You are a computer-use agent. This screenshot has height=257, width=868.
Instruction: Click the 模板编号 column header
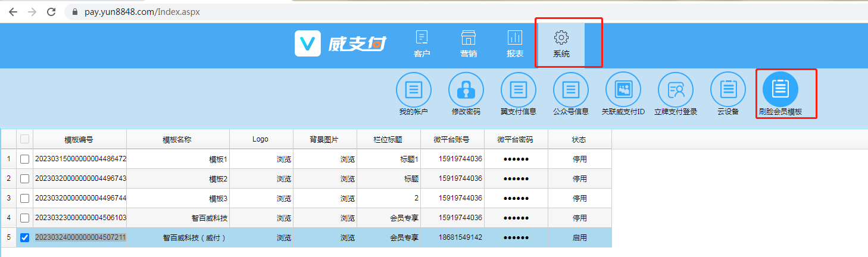[x=79, y=140]
